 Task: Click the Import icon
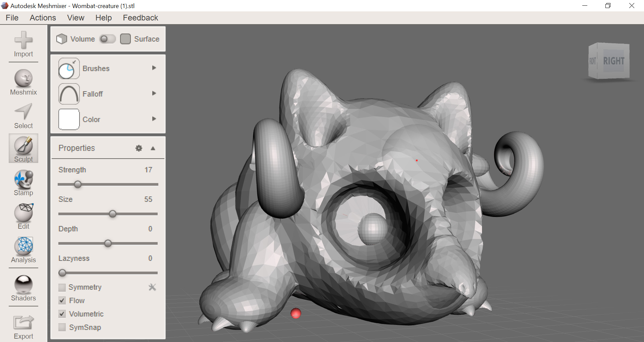(x=23, y=43)
